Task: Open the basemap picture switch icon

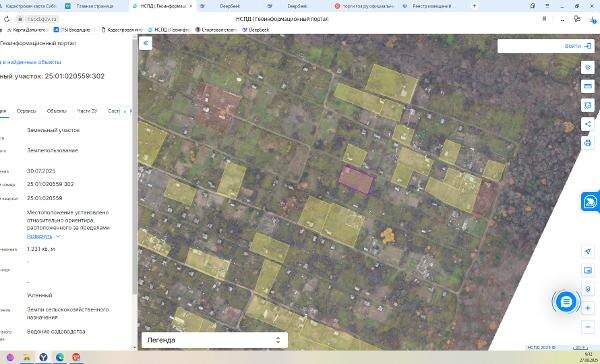Action: pyautogui.click(x=588, y=270)
